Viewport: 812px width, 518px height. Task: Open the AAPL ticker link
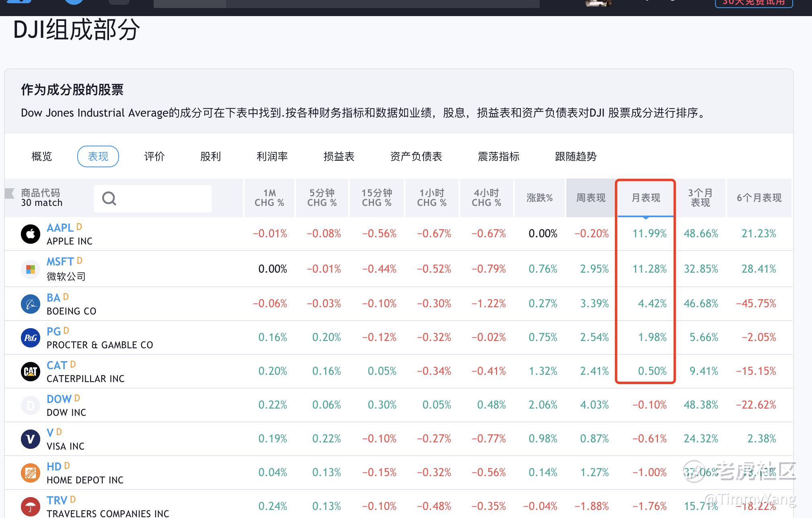click(60, 228)
